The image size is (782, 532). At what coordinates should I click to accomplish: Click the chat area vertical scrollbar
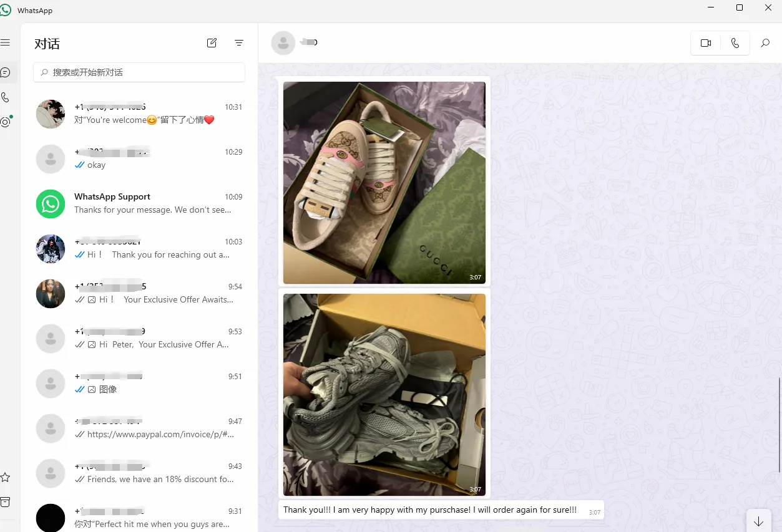[x=780, y=424]
